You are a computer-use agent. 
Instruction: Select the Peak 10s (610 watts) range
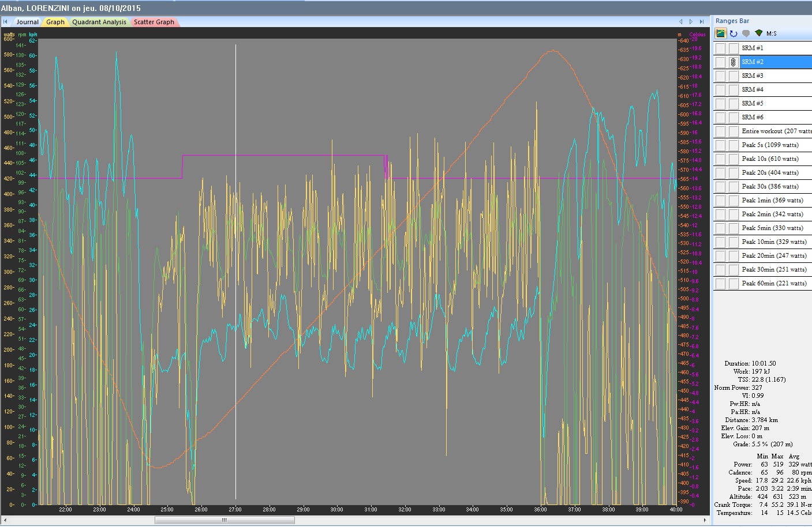point(776,159)
